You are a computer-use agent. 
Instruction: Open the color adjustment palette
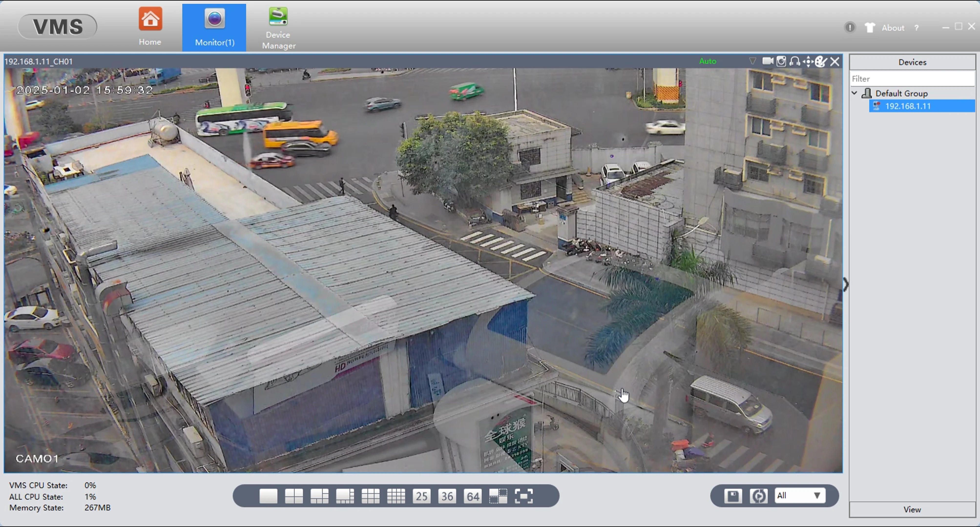click(821, 61)
